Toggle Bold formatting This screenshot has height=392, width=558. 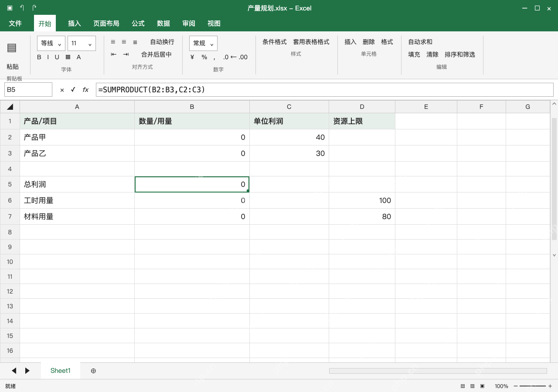coord(39,57)
